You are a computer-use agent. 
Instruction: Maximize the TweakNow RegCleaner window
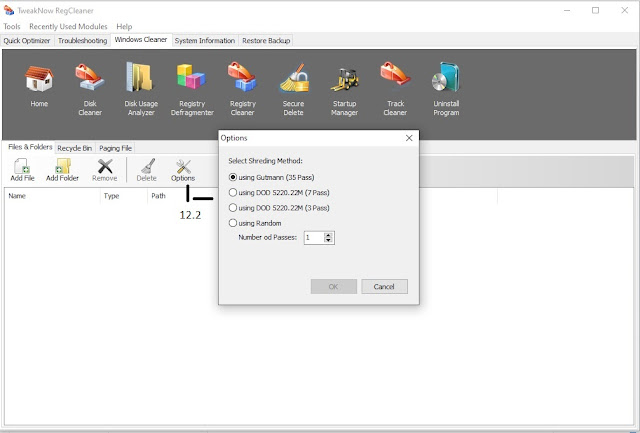click(596, 10)
